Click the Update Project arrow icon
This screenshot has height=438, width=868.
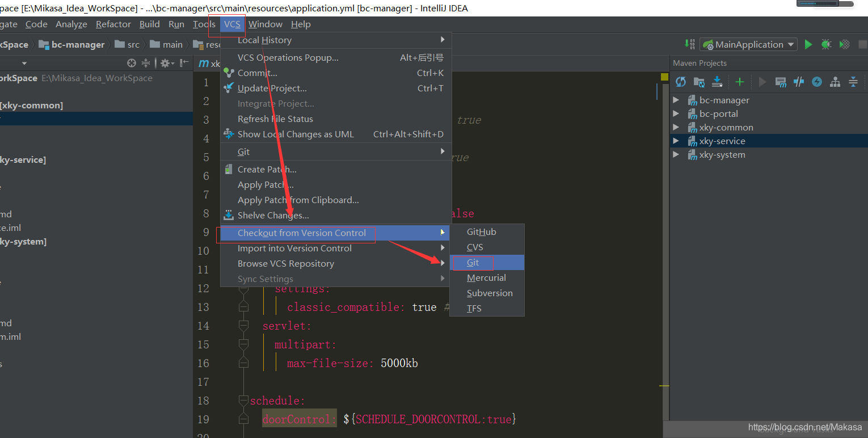tap(229, 88)
